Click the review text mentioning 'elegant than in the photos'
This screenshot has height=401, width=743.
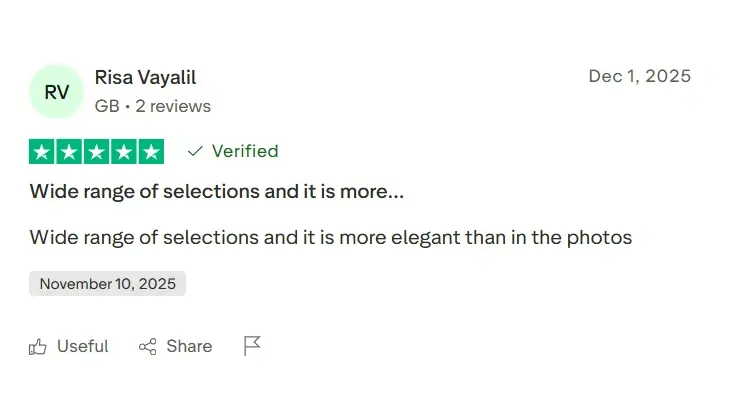[x=331, y=238]
